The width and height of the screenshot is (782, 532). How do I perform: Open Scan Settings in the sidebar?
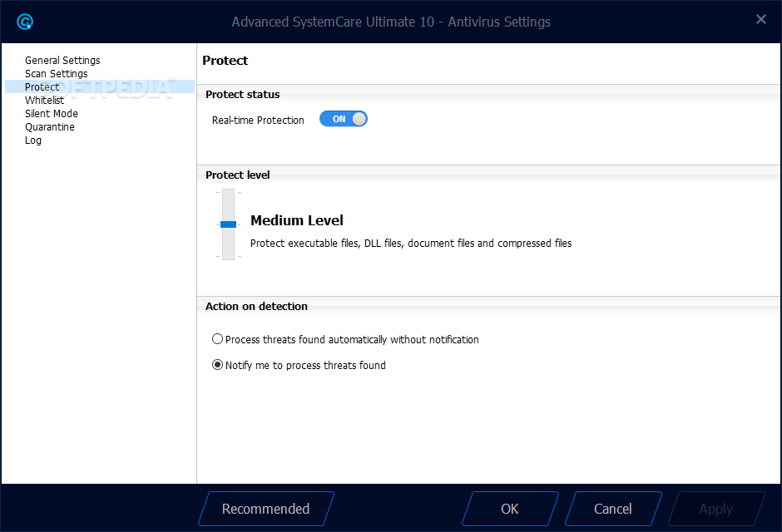click(x=57, y=74)
